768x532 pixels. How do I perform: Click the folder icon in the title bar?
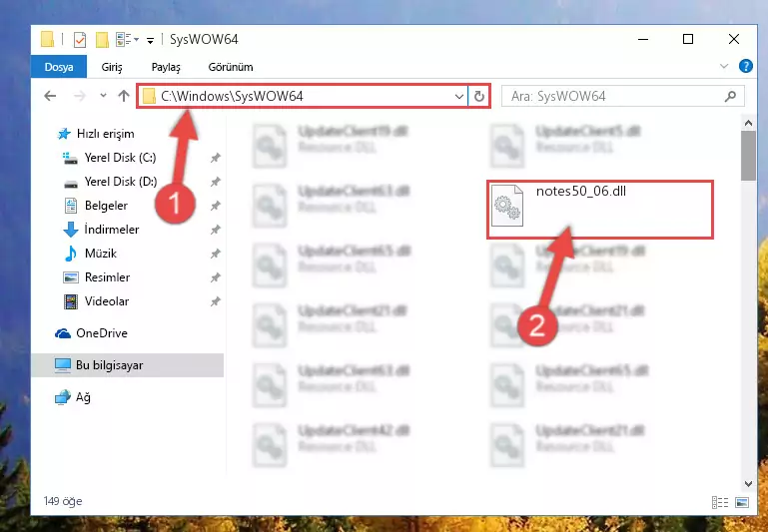[x=48, y=39]
